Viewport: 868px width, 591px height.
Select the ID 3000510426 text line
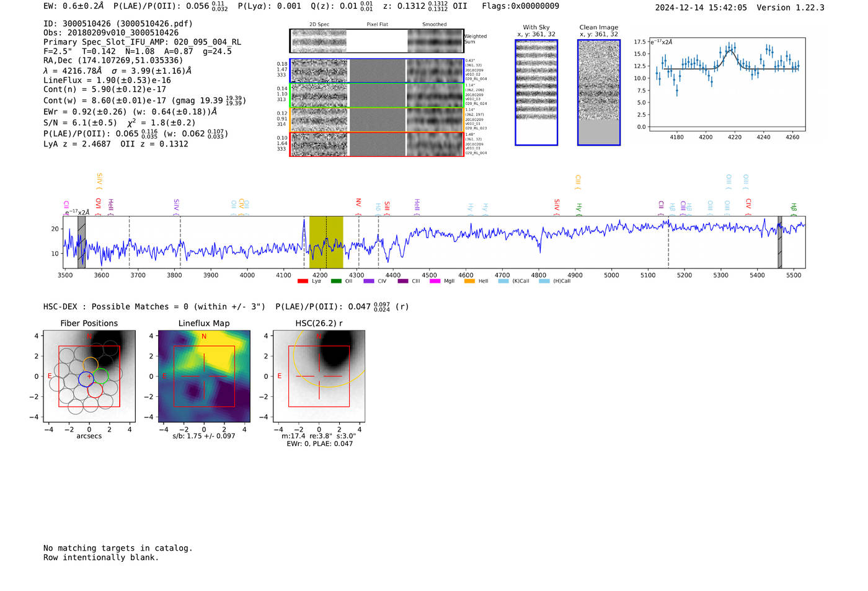(x=118, y=24)
